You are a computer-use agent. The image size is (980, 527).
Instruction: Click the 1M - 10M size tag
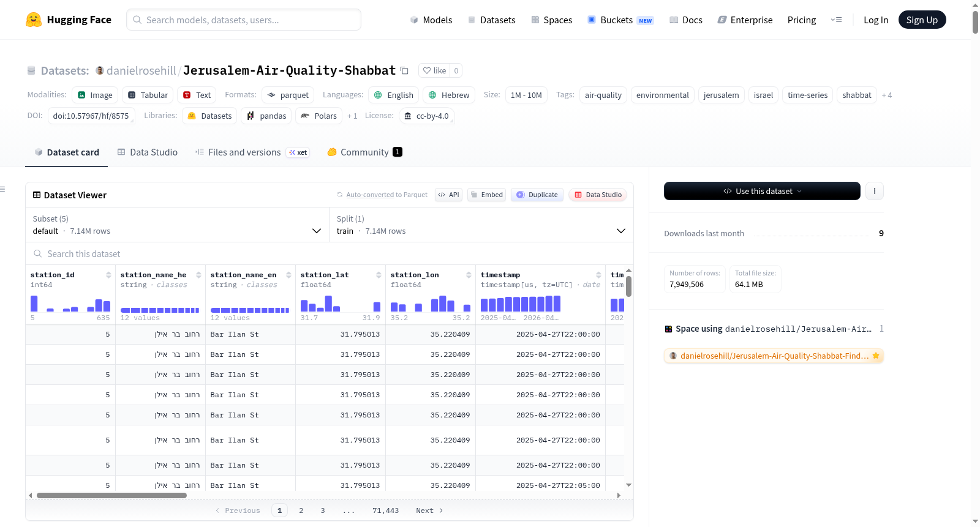tap(526, 95)
